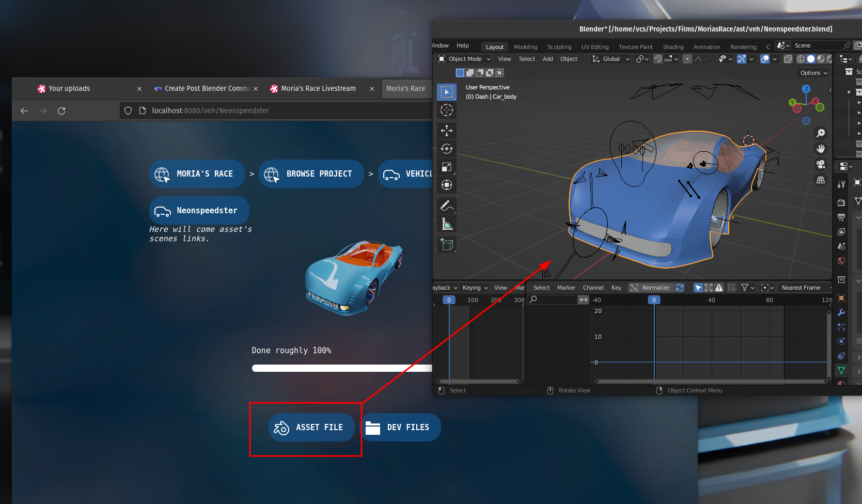Click the graph editor channel search field

(x=553, y=300)
